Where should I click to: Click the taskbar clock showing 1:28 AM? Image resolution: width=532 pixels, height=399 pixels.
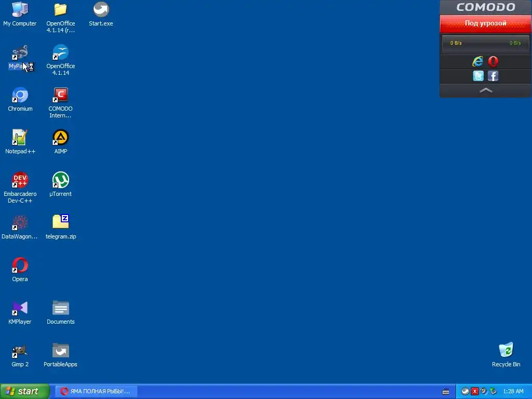click(513, 391)
